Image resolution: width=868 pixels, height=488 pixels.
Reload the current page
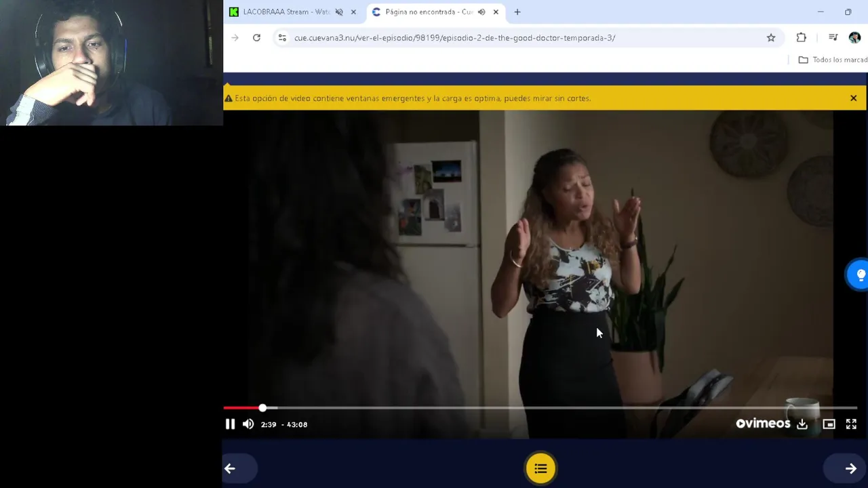pyautogui.click(x=256, y=38)
